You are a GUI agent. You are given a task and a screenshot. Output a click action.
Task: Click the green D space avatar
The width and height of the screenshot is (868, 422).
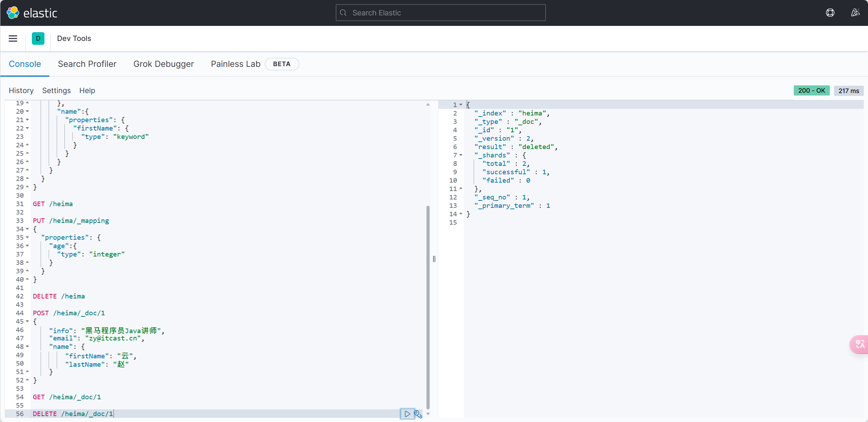coord(38,38)
